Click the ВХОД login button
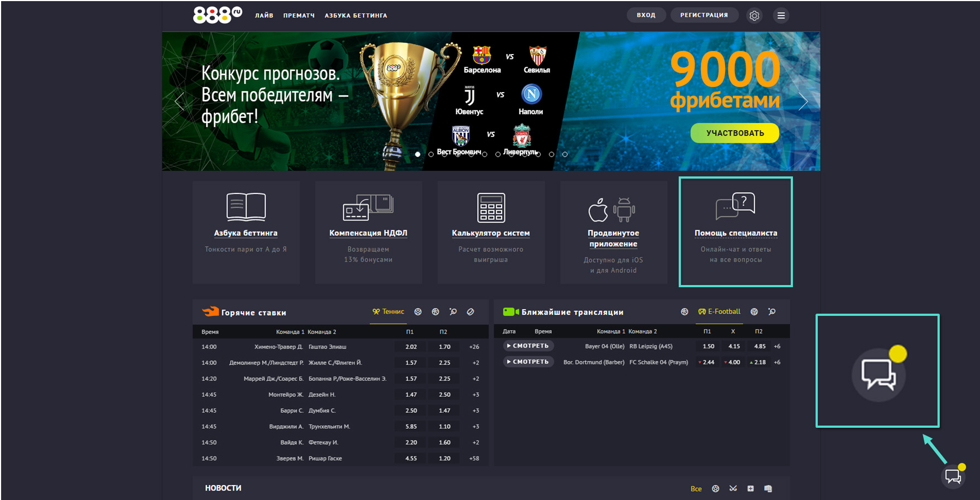The height and width of the screenshot is (500, 980). tap(646, 15)
